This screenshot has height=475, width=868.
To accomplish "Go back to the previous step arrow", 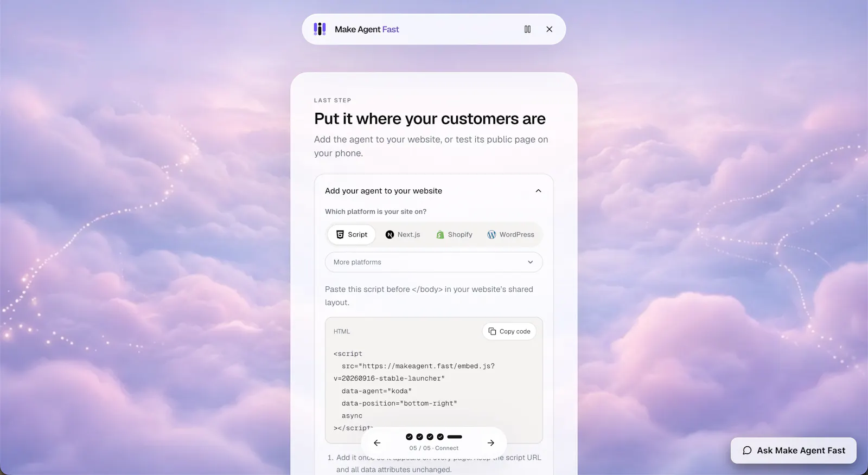I will [x=377, y=443].
